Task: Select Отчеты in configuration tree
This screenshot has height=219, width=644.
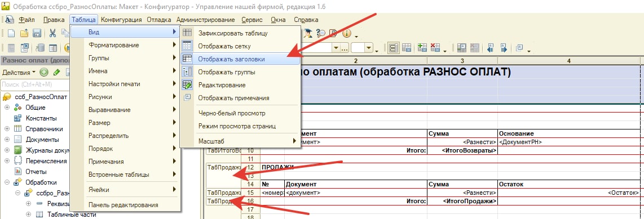Action: click(x=36, y=171)
